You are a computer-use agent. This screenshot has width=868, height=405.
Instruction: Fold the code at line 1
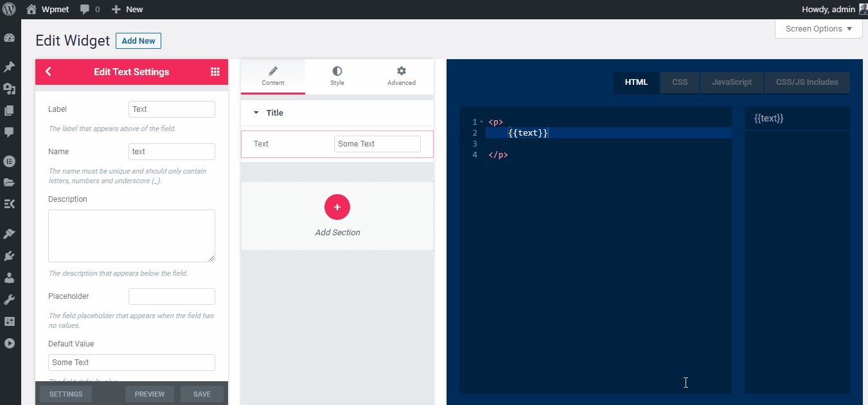[481, 122]
